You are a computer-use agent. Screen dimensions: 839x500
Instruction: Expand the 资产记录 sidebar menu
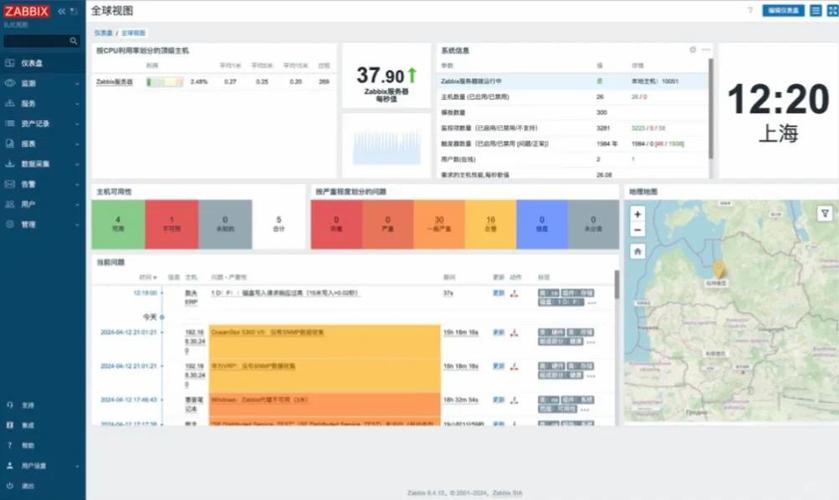pyautogui.click(x=43, y=124)
